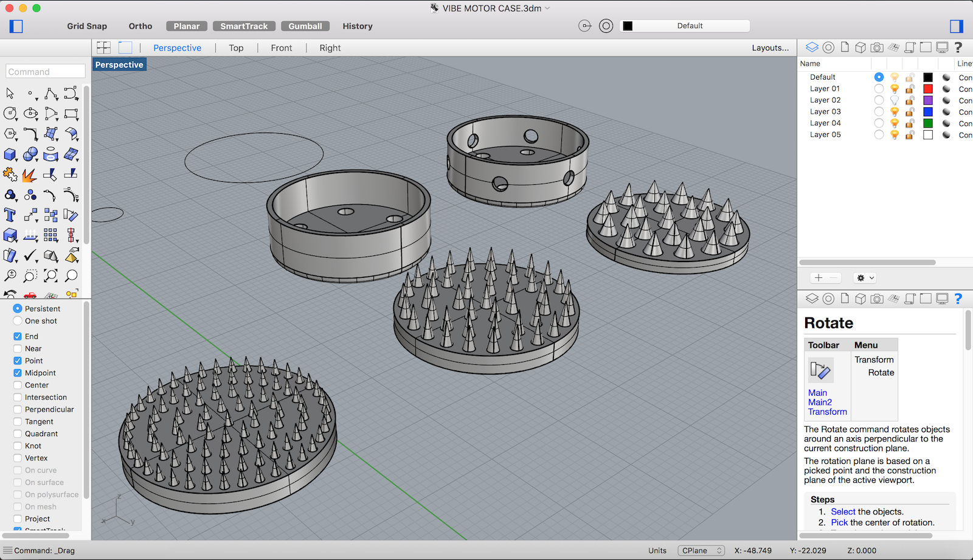Toggle the Gumball button

coord(305,26)
